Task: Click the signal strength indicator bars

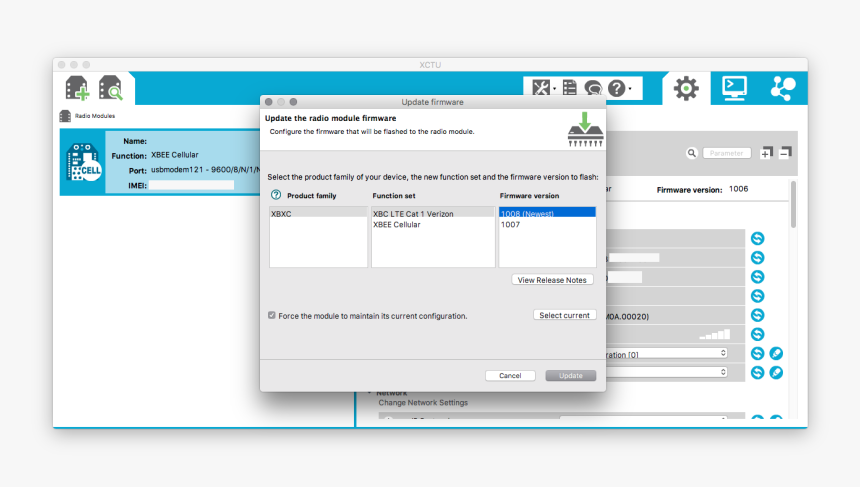Action: 715,334
